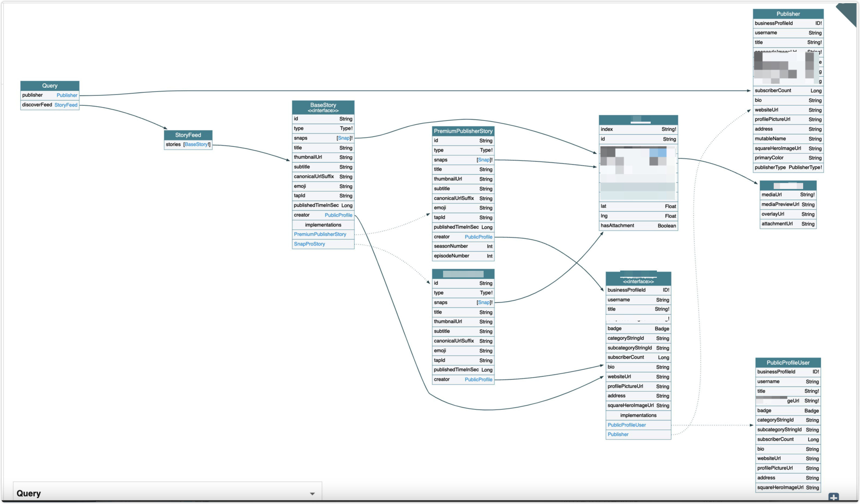Follow the StoryFeed type link in Query node
Screen dimensions: 860x504
tap(66, 105)
